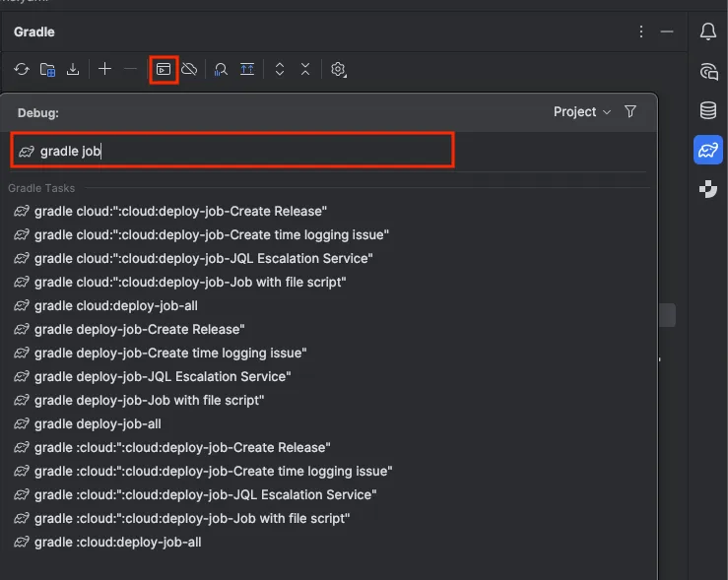The image size is (728, 580).
Task: Click the filter funnel icon in Debug popup
Action: [630, 111]
